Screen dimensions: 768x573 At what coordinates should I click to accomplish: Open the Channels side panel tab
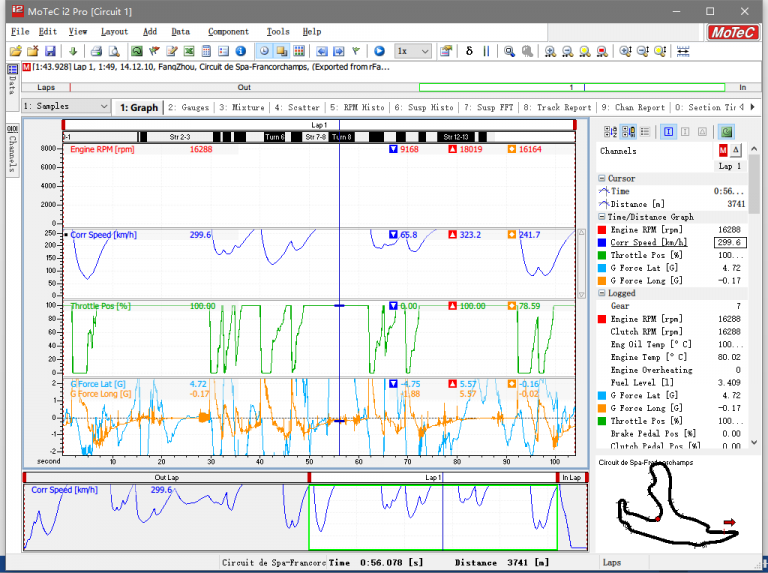13,149
